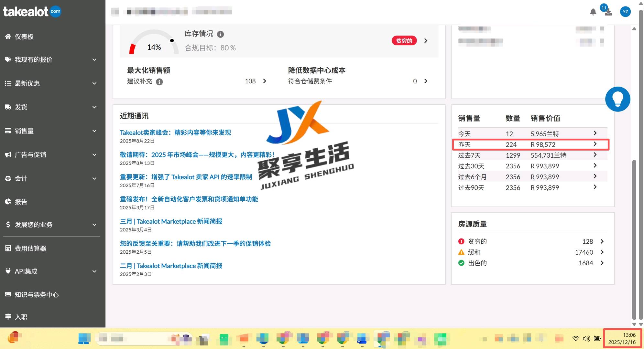This screenshot has height=349, width=644.
Task: Open the notification bell icon
Action: (x=594, y=12)
